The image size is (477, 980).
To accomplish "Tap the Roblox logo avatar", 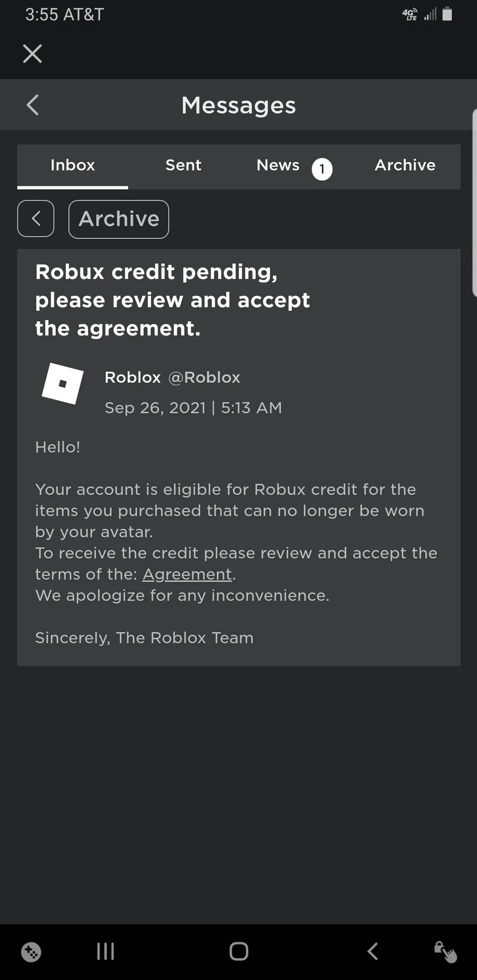I will (63, 384).
